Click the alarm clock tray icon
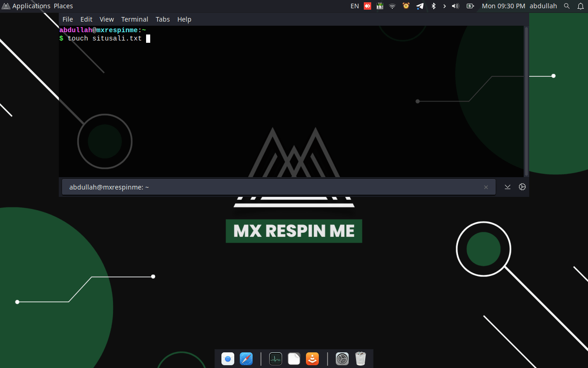 point(406,6)
